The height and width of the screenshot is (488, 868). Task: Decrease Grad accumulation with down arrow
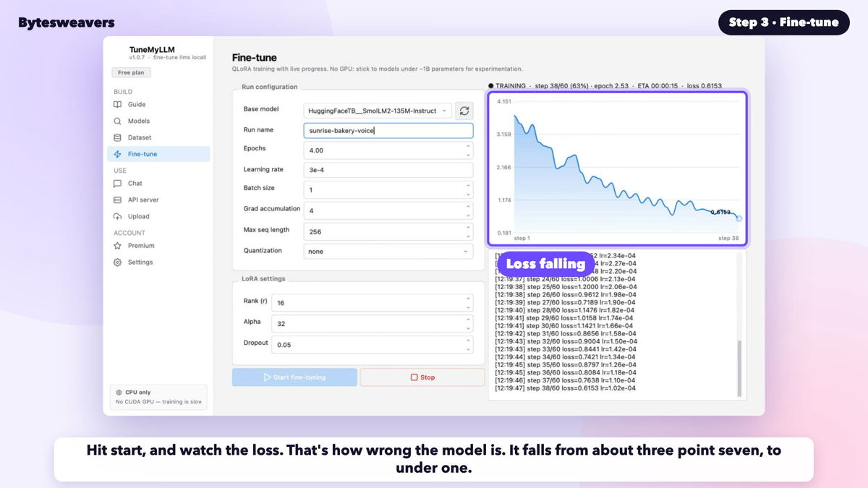tap(468, 215)
